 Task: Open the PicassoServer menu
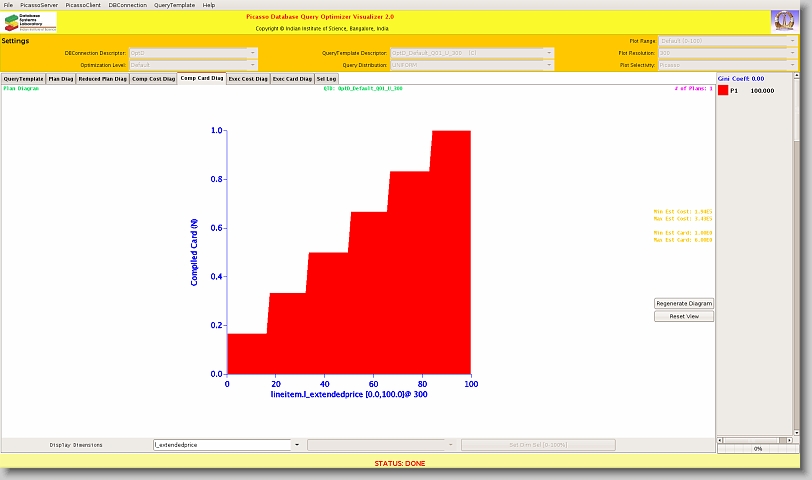(39, 5)
